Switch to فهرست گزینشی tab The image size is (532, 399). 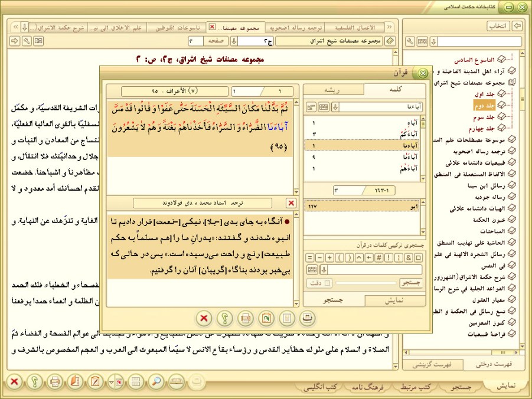(x=432, y=365)
